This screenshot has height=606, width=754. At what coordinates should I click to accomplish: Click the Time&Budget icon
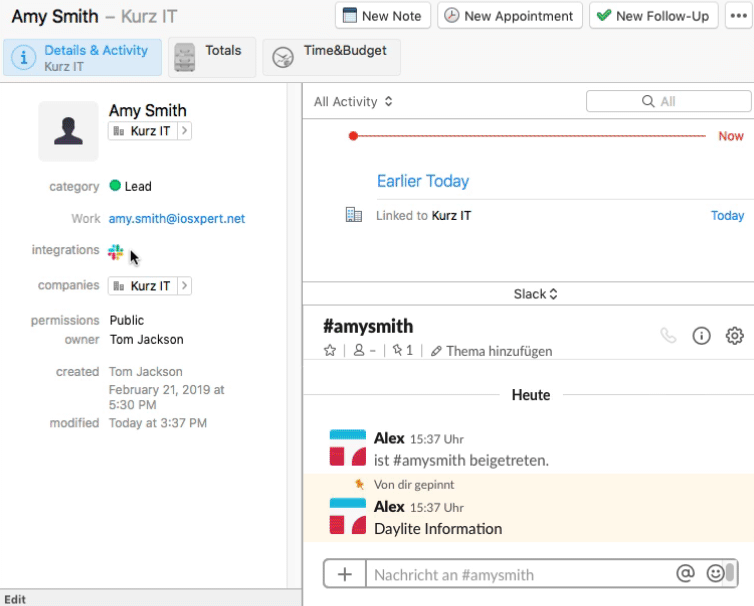pyautogui.click(x=283, y=57)
